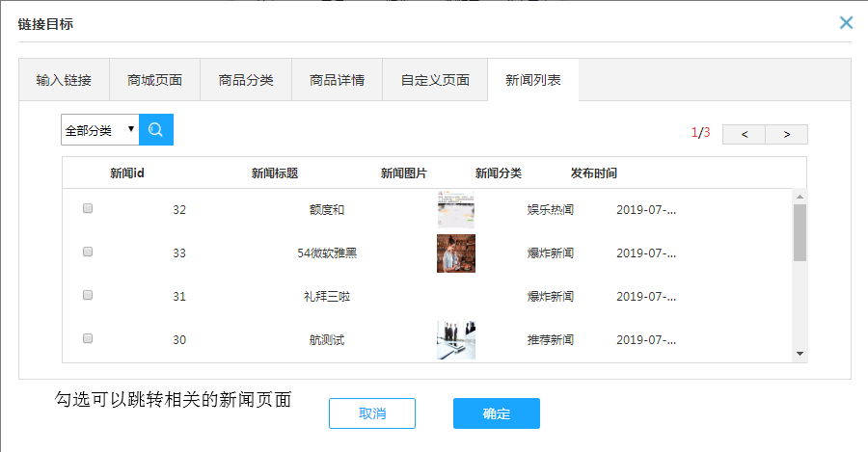Image resolution: width=868 pixels, height=452 pixels.
Task: Go to previous page with < button
Action: pos(744,134)
